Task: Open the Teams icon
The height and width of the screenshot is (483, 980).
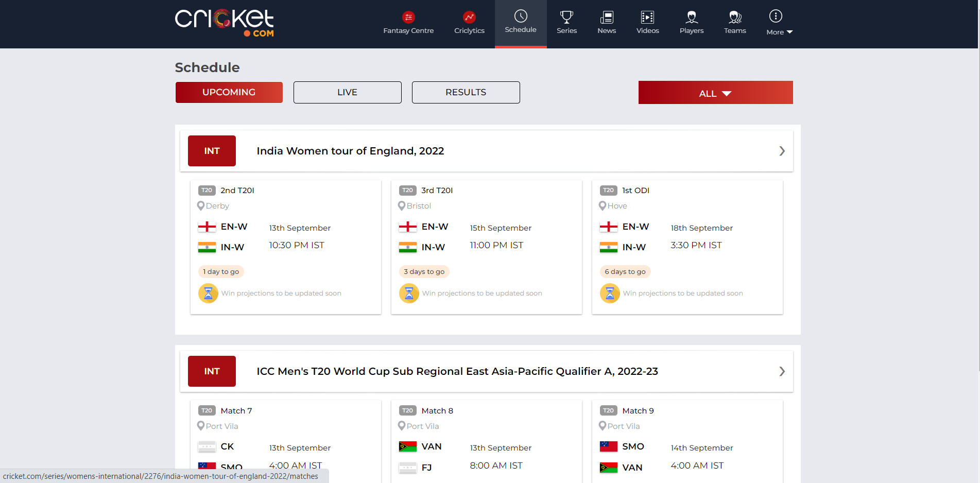Action: pyautogui.click(x=735, y=17)
